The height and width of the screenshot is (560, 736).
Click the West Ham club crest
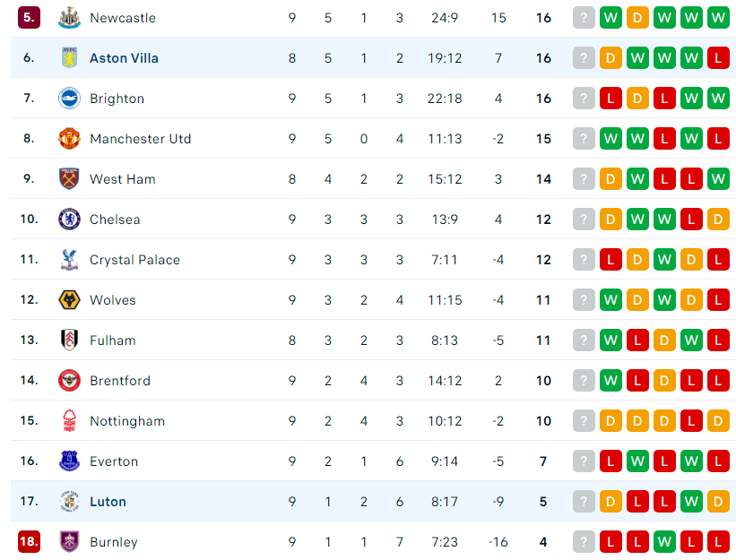click(69, 179)
